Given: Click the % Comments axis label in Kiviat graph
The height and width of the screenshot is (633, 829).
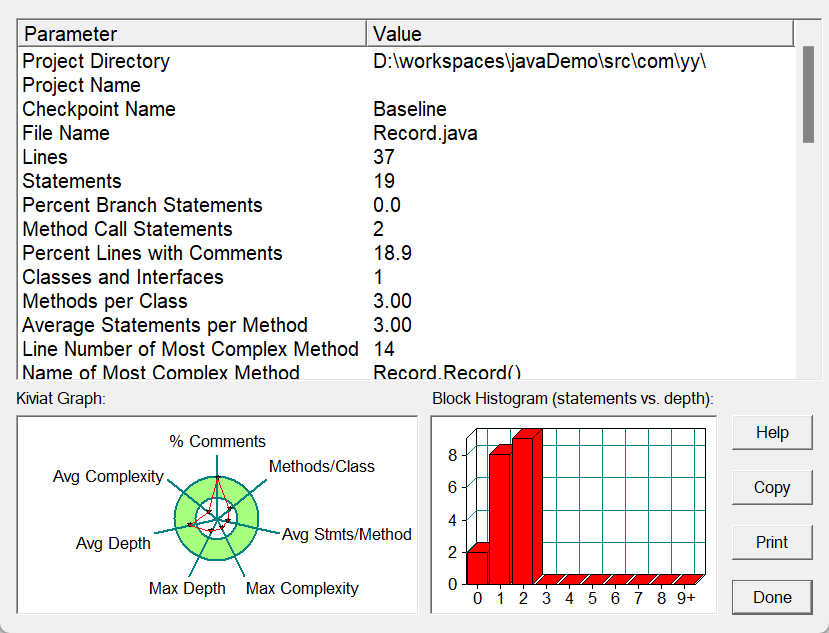Looking at the screenshot, I should tap(217, 441).
